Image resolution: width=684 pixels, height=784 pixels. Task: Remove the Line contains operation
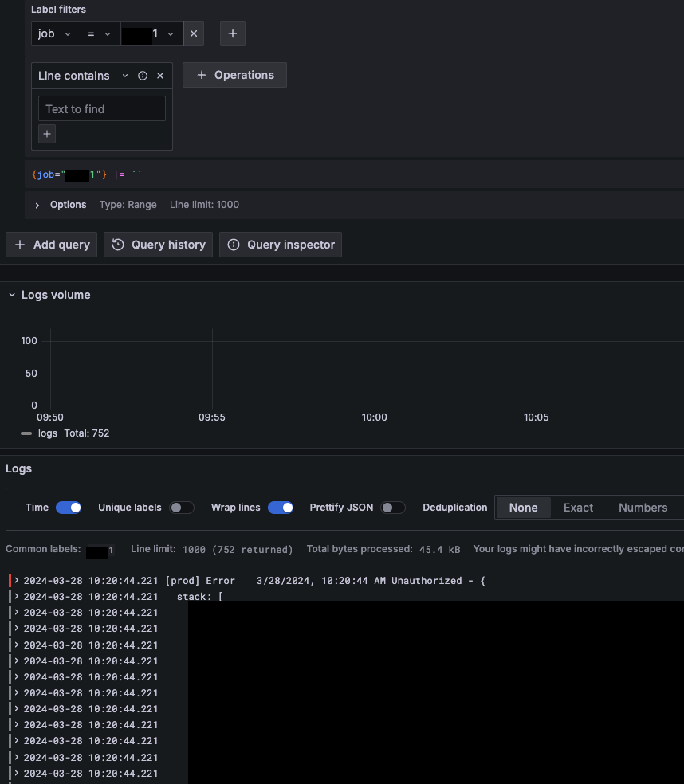[x=160, y=76]
